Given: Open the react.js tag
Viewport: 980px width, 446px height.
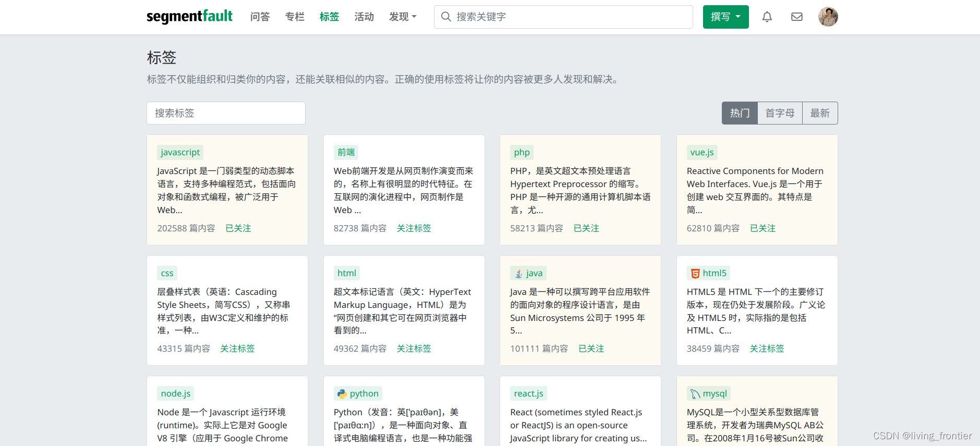Looking at the screenshot, I should pyautogui.click(x=528, y=393).
